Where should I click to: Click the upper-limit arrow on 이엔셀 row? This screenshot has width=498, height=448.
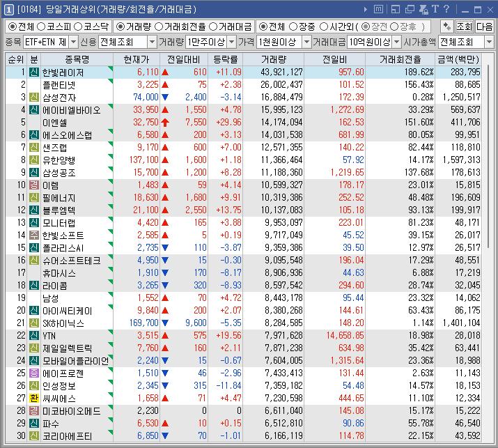tap(165, 123)
